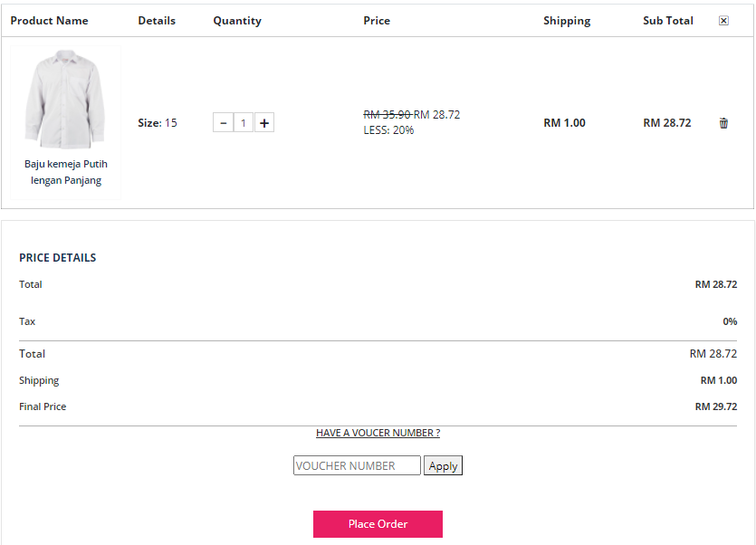
Task: Click the Tax 0% value
Action: (729, 321)
